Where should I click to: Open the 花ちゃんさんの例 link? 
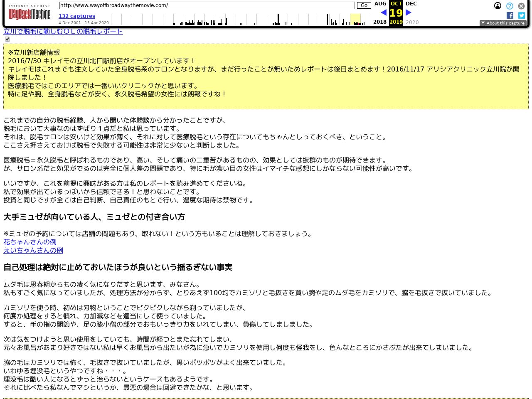(30, 242)
